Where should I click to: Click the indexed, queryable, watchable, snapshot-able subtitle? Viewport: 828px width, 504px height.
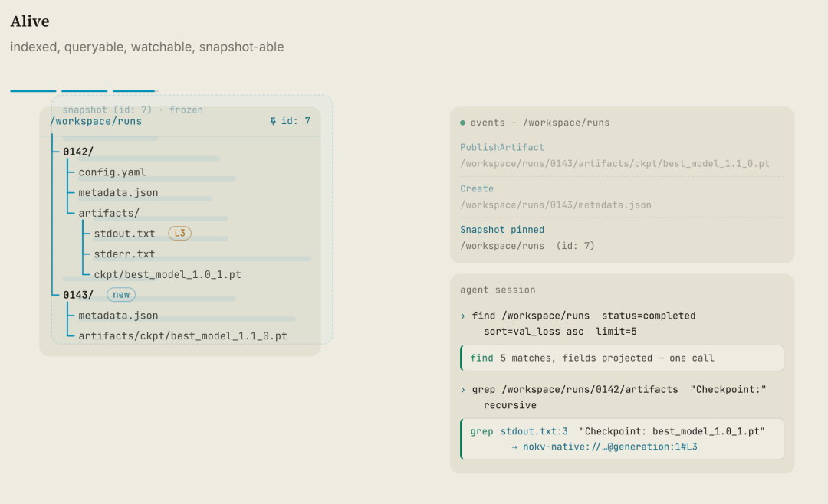pyautogui.click(x=146, y=47)
